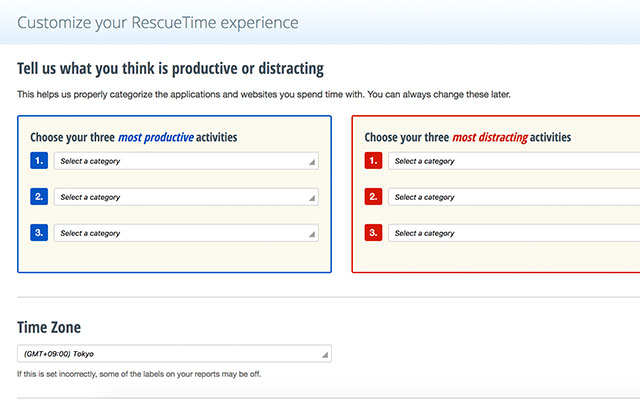Click the red 'most distracting' text

pyautogui.click(x=492, y=137)
